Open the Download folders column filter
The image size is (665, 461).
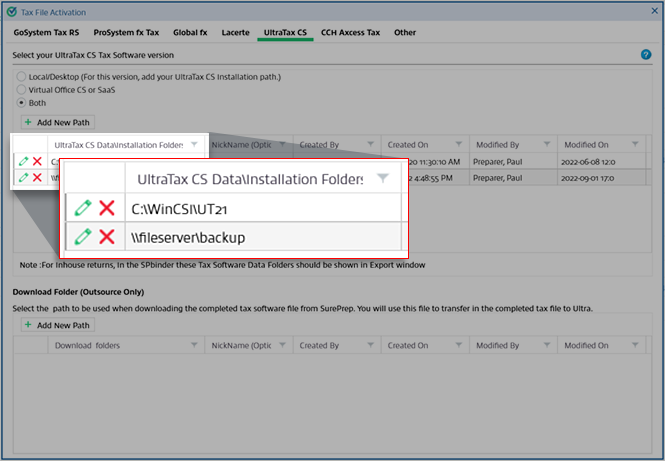(x=193, y=346)
